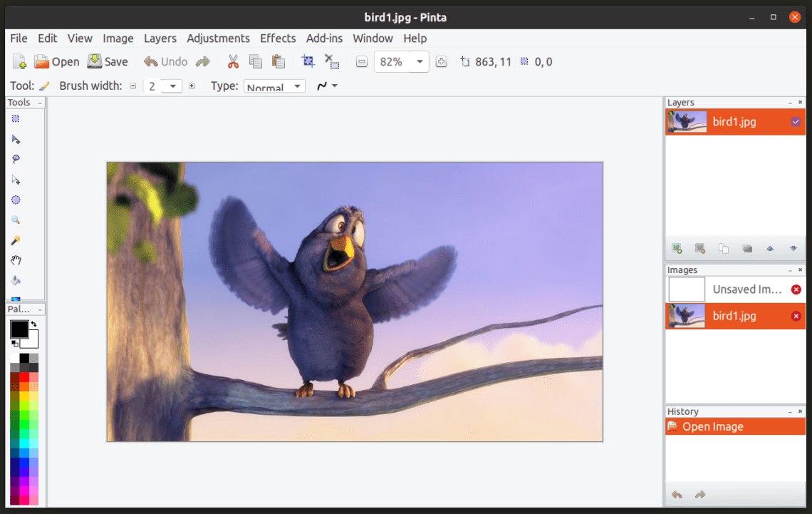Select the Rectangle Select tool

[16, 119]
